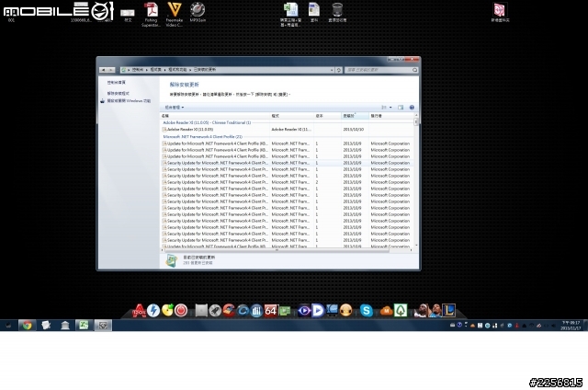Sort by the 安裝於 column header
The height and width of the screenshot is (390, 588).
[355, 116]
